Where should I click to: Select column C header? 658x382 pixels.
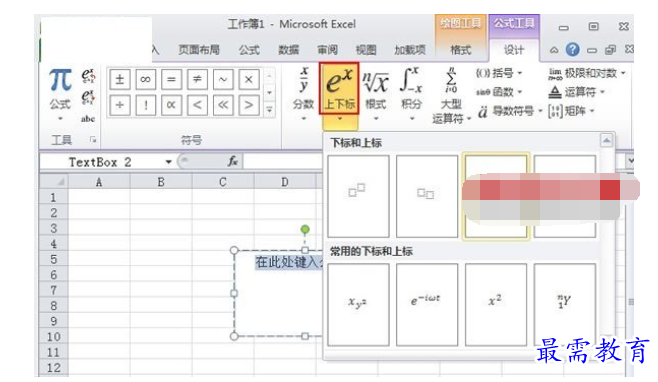[223, 182]
